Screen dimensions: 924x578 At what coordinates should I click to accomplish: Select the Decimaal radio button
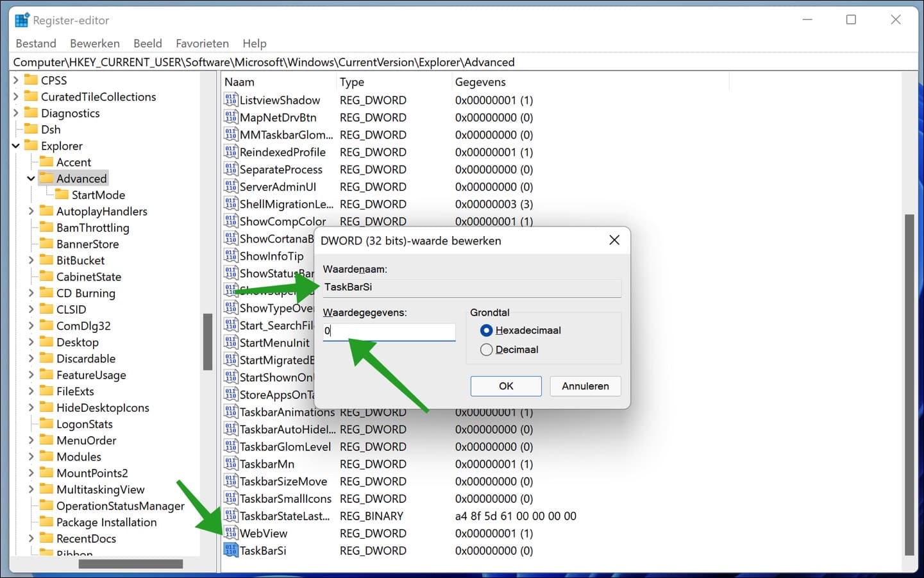[487, 350]
